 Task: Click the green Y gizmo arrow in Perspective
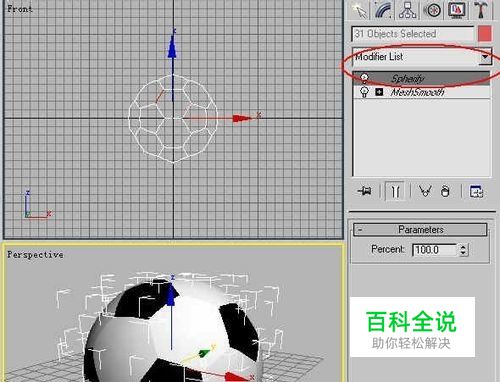pyautogui.click(x=205, y=353)
